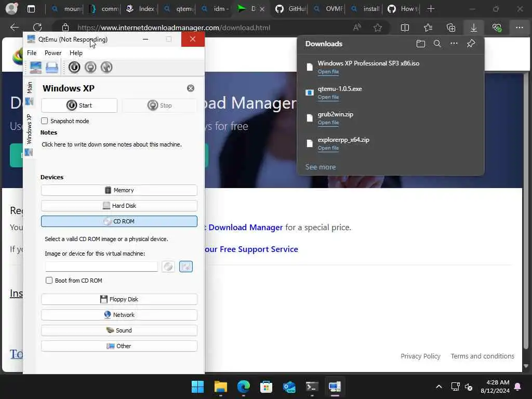
Task: Click the browser address bar URL
Action: click(x=174, y=28)
